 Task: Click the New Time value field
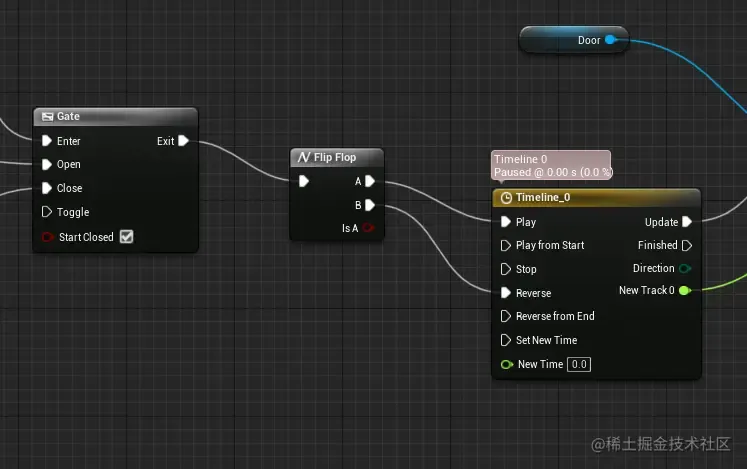click(579, 364)
